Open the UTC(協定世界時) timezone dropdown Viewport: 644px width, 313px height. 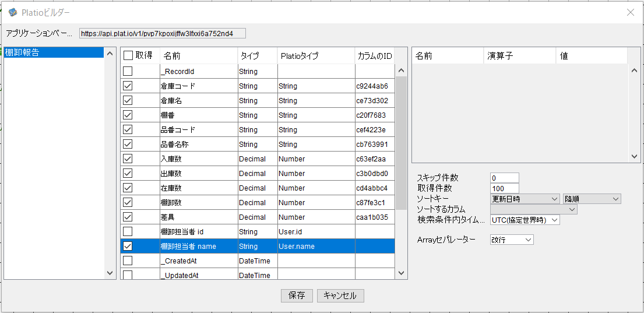(525, 220)
